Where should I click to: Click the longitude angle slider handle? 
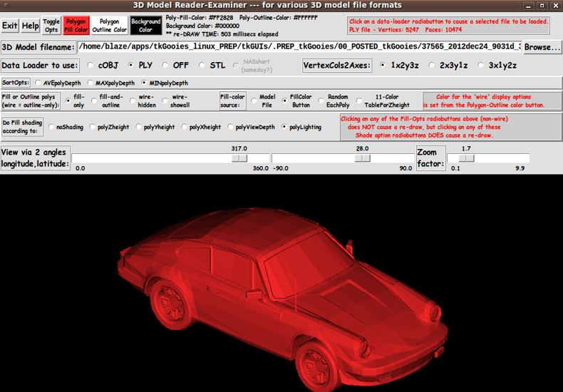tap(239, 158)
